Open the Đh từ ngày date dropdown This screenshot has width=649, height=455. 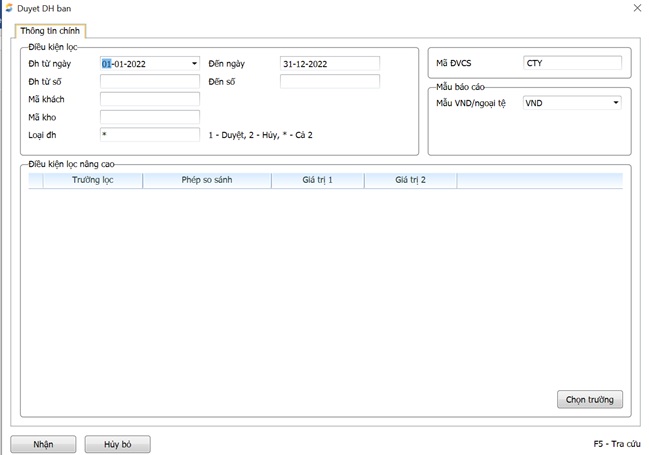click(194, 63)
